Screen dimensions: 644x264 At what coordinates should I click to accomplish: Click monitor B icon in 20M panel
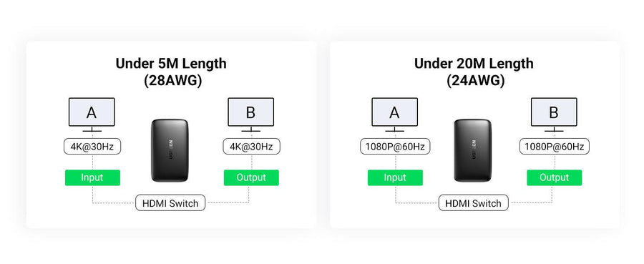554,114
